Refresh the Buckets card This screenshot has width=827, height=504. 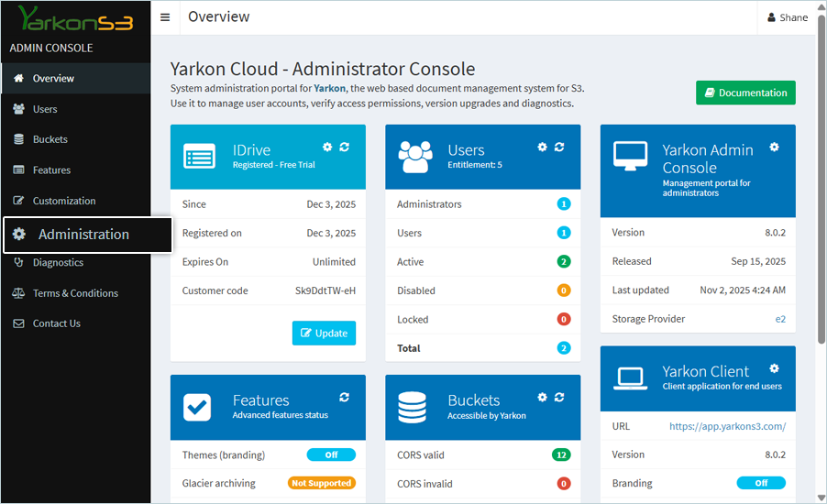[559, 397]
